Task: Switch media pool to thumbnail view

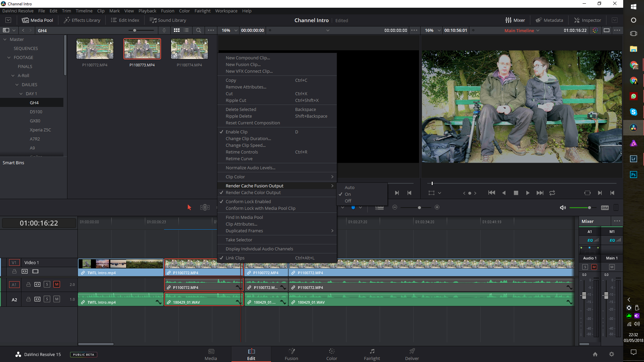Action: [177, 30]
